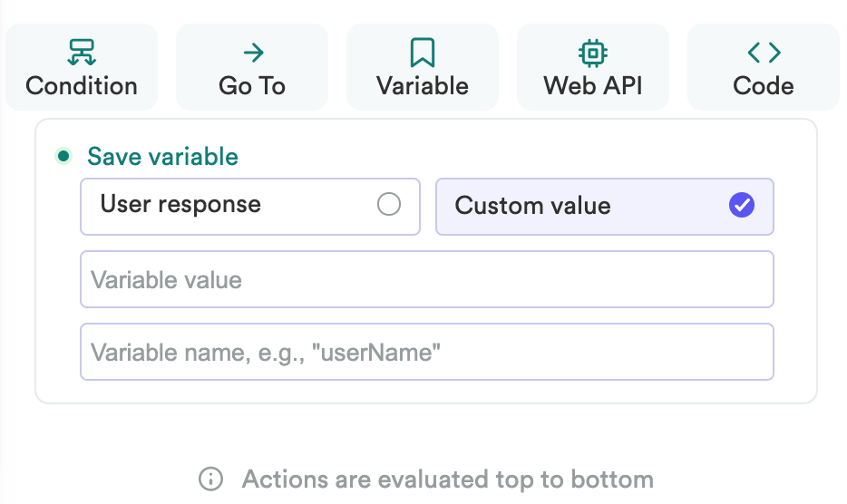Click the 'Actions are evaluated top to bottom' note
Screen dimensions: 847x504
click(x=447, y=480)
